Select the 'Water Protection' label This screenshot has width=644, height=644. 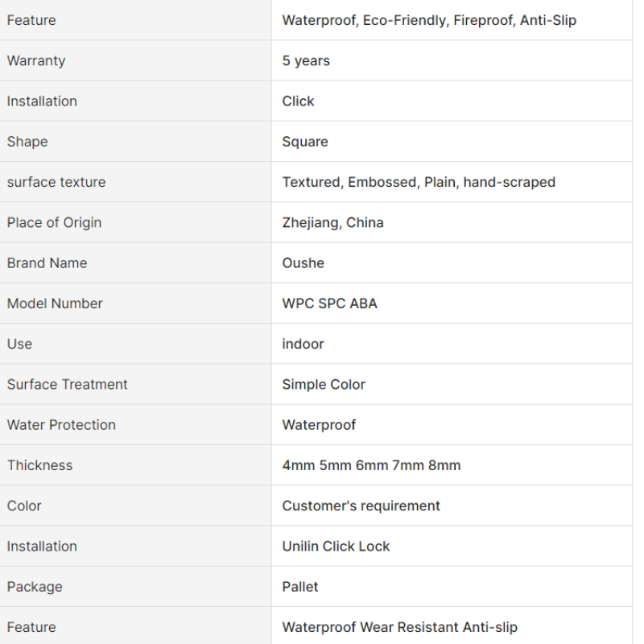tap(61, 425)
